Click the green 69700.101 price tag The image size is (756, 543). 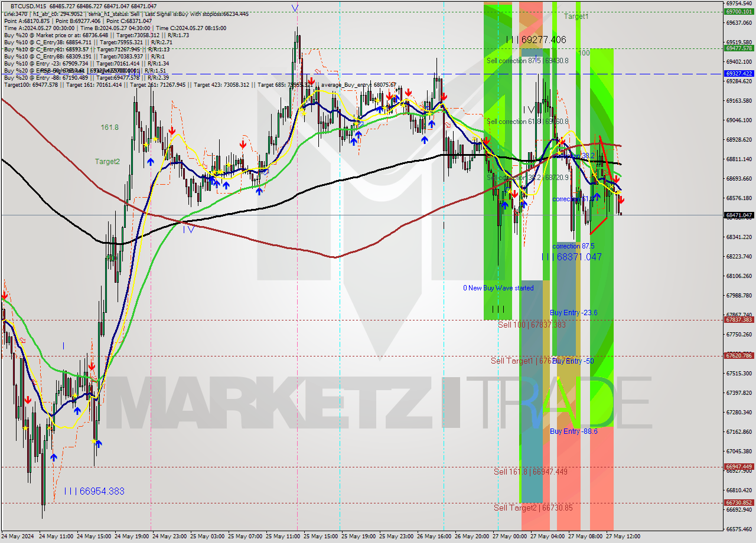point(738,11)
